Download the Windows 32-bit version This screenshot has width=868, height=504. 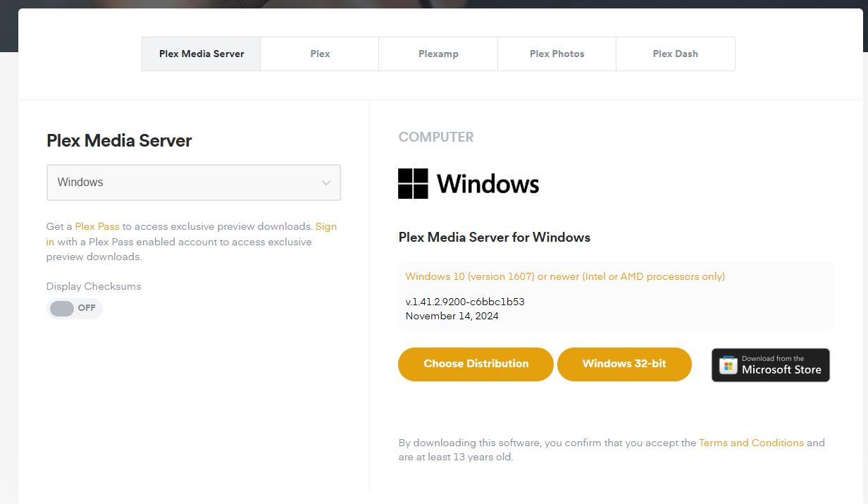(x=624, y=364)
